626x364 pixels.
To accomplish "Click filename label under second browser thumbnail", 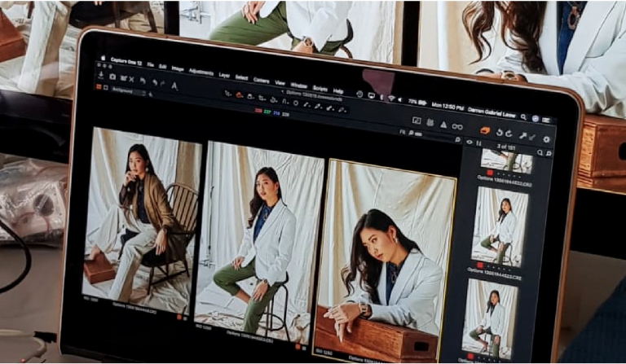I will (493, 273).
